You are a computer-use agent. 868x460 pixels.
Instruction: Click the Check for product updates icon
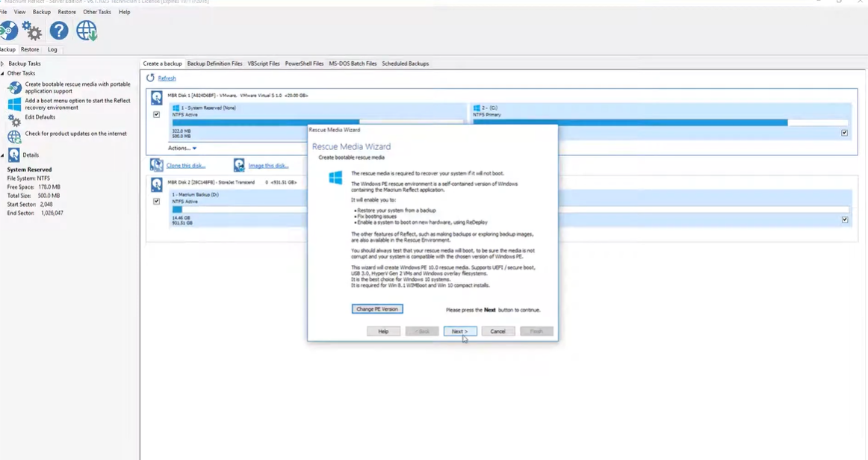tap(15, 136)
